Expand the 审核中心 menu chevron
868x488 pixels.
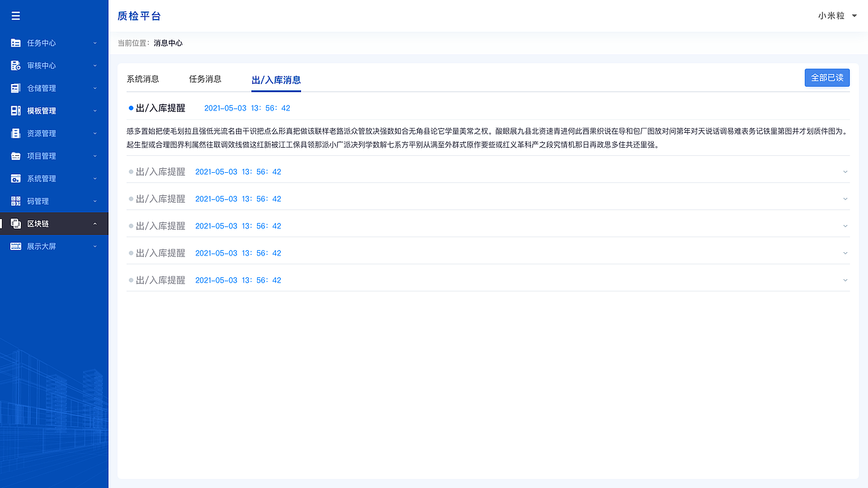click(95, 66)
